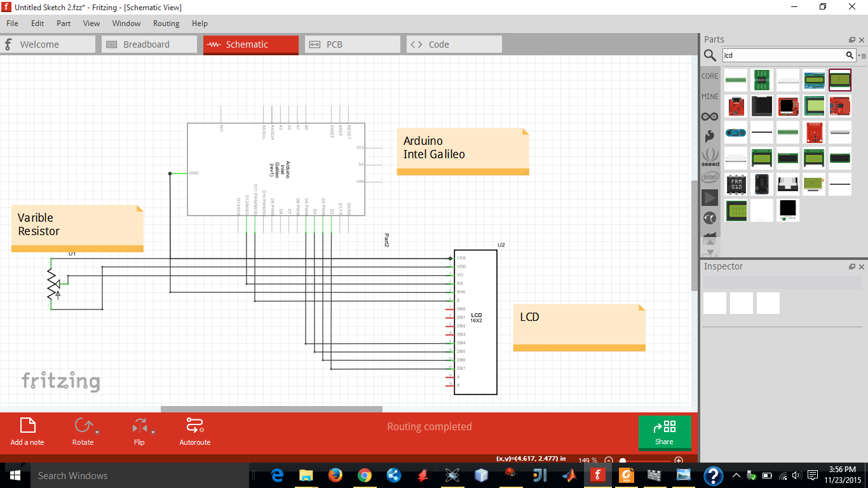Open the SparkFun flame parts bin
This screenshot has height=488, width=868.
[710, 136]
